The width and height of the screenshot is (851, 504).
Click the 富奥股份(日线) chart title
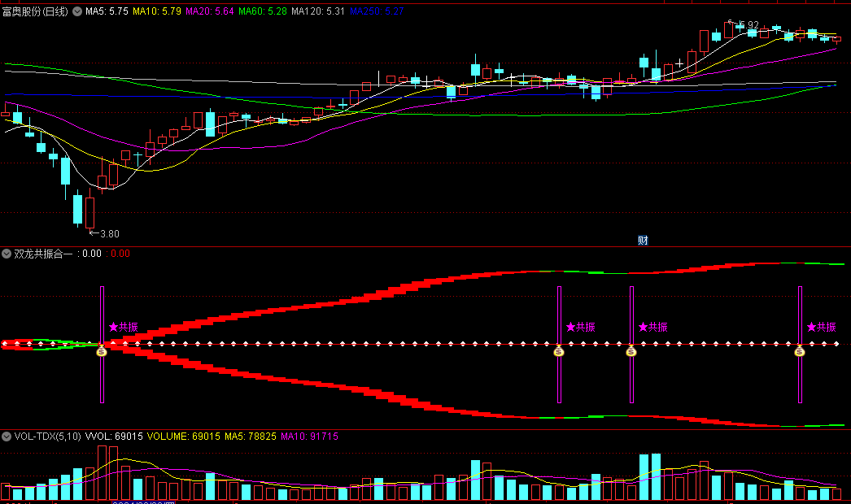[35, 11]
